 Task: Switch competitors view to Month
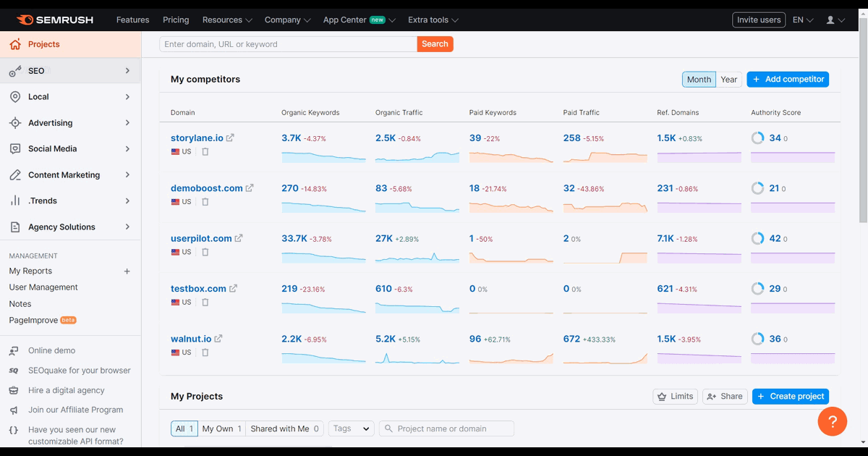tap(699, 80)
